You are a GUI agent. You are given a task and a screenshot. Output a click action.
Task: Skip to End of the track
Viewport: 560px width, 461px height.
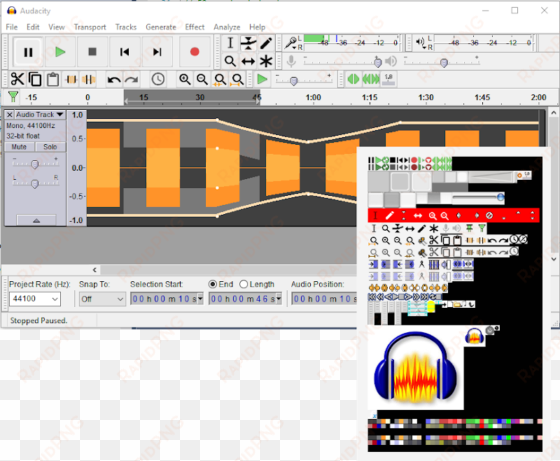[x=157, y=52]
